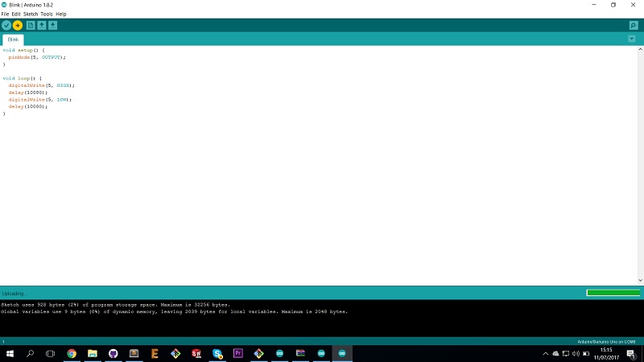The height and width of the screenshot is (362, 644).
Task: Open the tab options dropdown arrow
Action: click(x=632, y=39)
